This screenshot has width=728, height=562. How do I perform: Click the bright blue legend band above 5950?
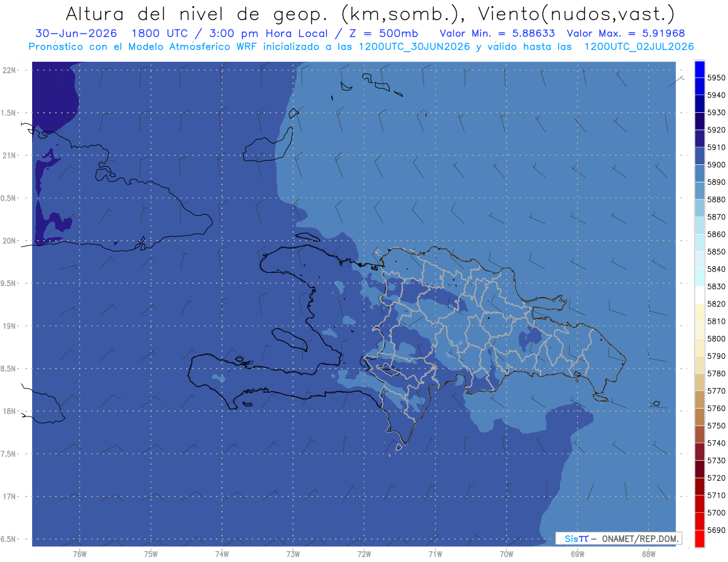point(699,69)
